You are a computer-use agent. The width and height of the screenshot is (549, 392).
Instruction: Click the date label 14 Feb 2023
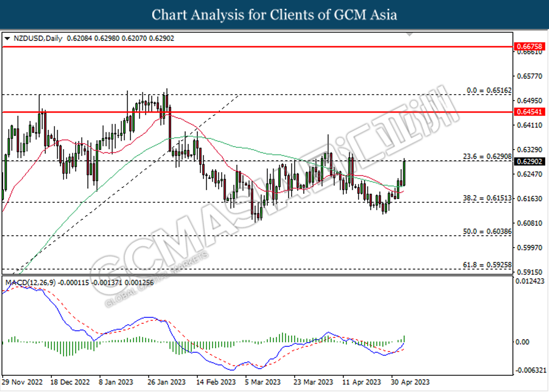pos(216,382)
